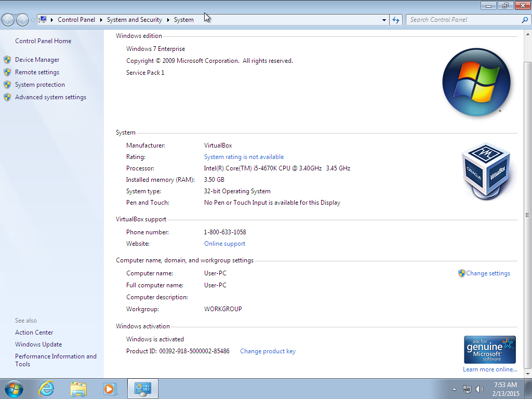
Task: Select the System breadcrumb item
Action: pos(183,20)
